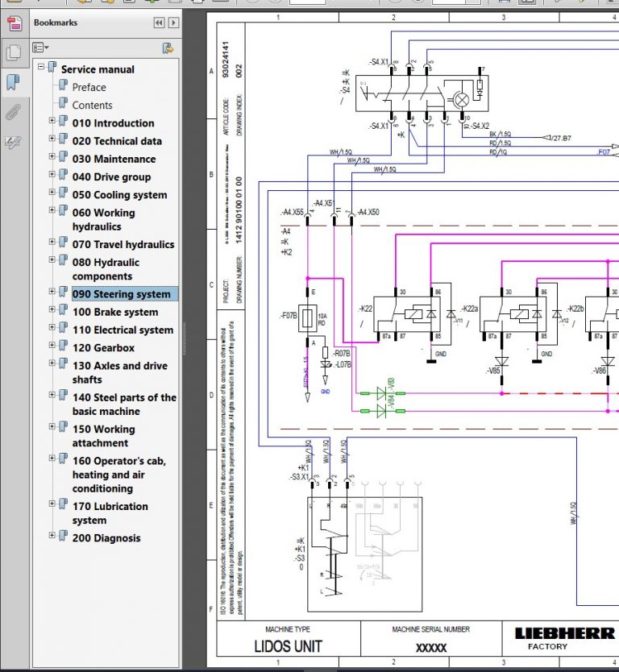Open the bookmark options dropdown menu
Viewport: 619px width, 672px height.
[41, 48]
